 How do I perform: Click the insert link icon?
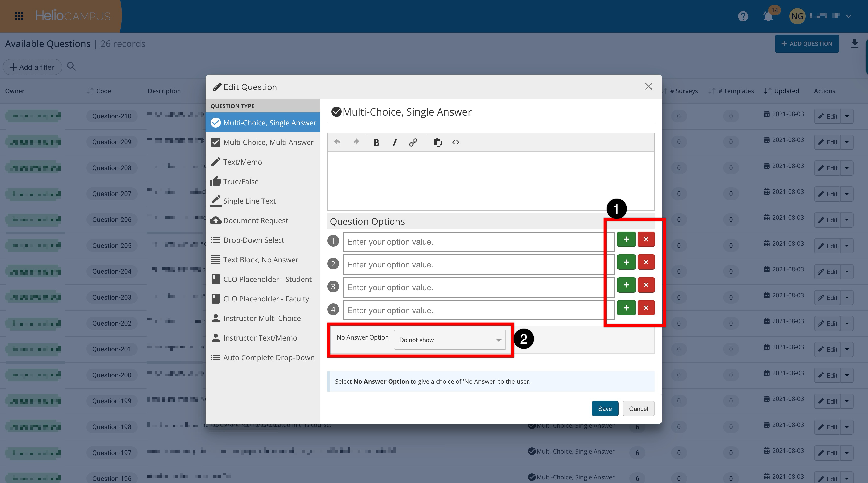pos(413,142)
